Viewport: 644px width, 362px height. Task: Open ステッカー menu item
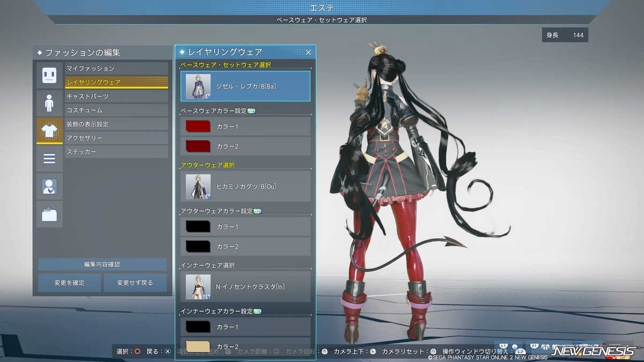(116, 152)
